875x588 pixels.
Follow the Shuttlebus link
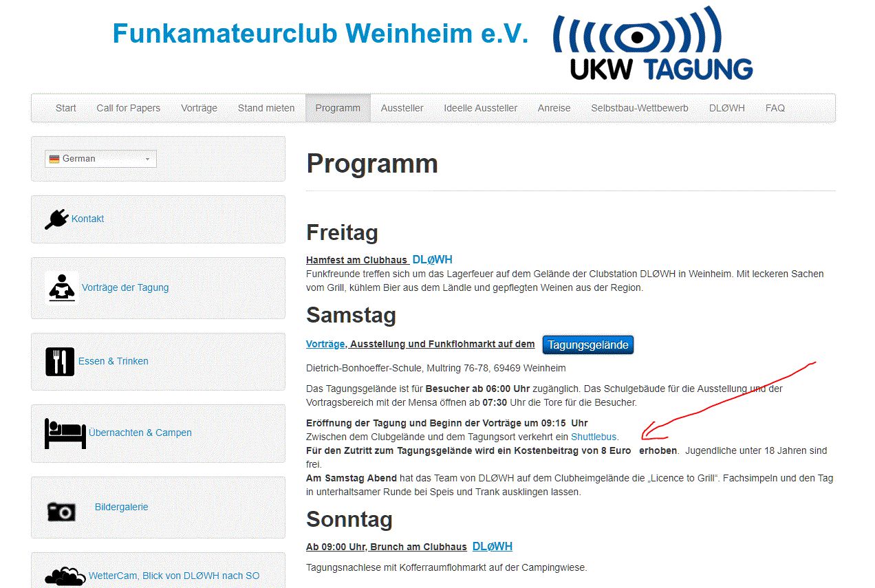click(594, 437)
